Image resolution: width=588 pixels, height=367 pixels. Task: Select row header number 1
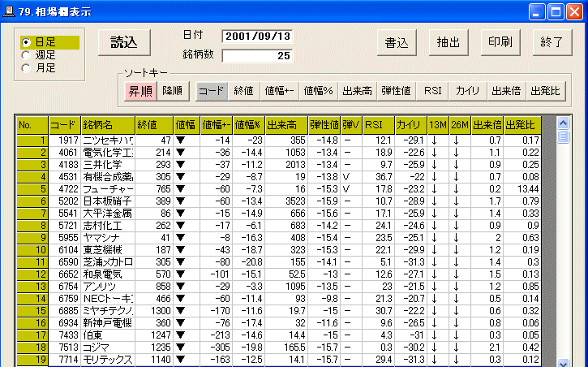tap(32, 140)
